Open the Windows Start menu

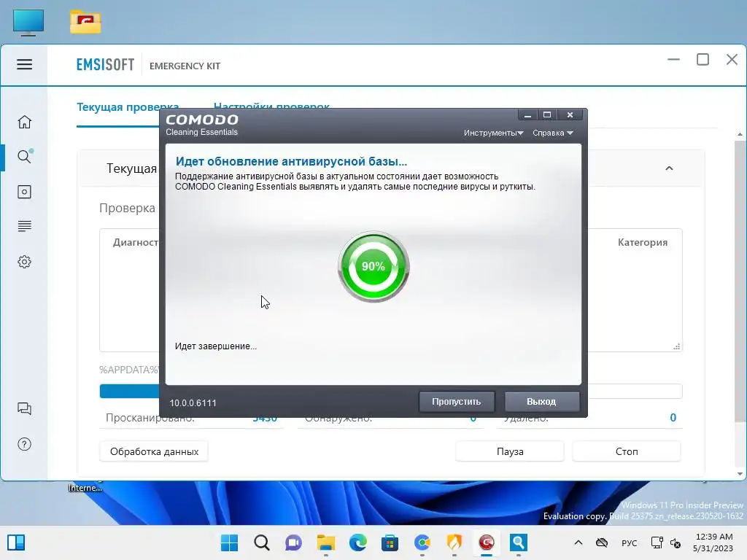[x=229, y=542]
